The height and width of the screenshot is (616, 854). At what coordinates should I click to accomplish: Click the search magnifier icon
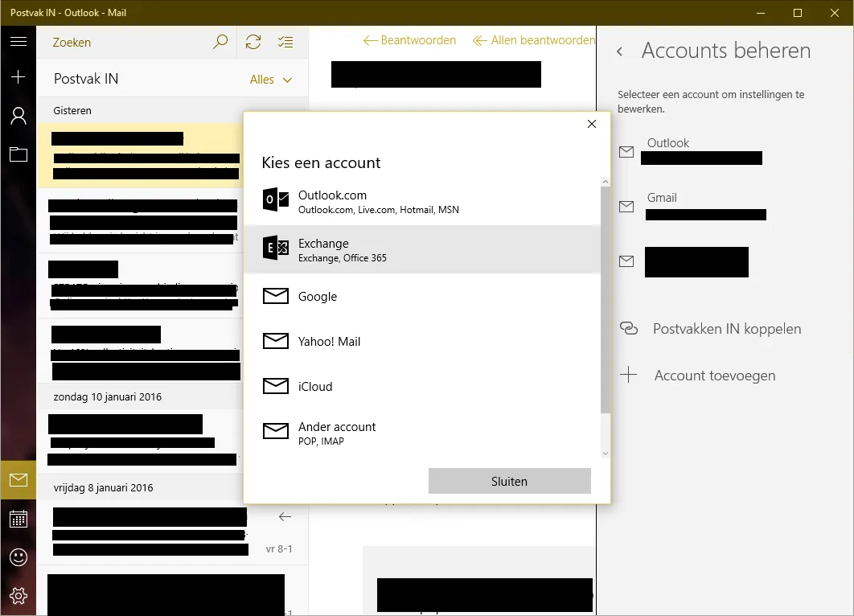(220, 42)
